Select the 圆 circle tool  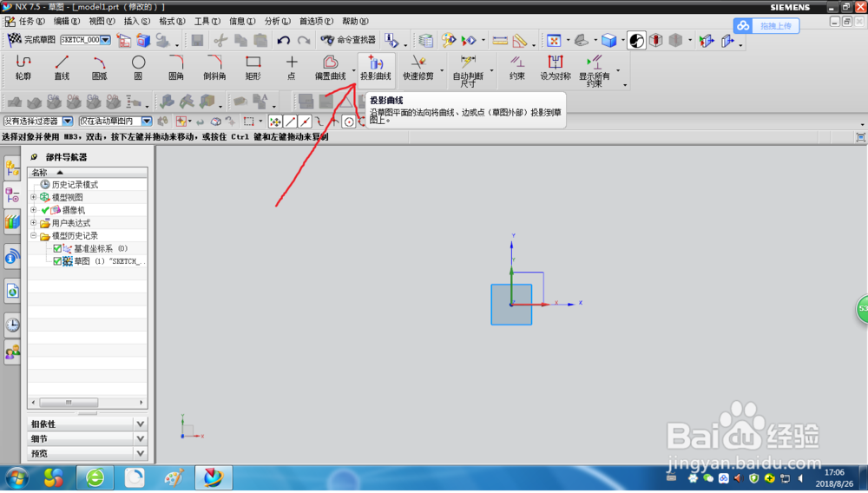138,68
